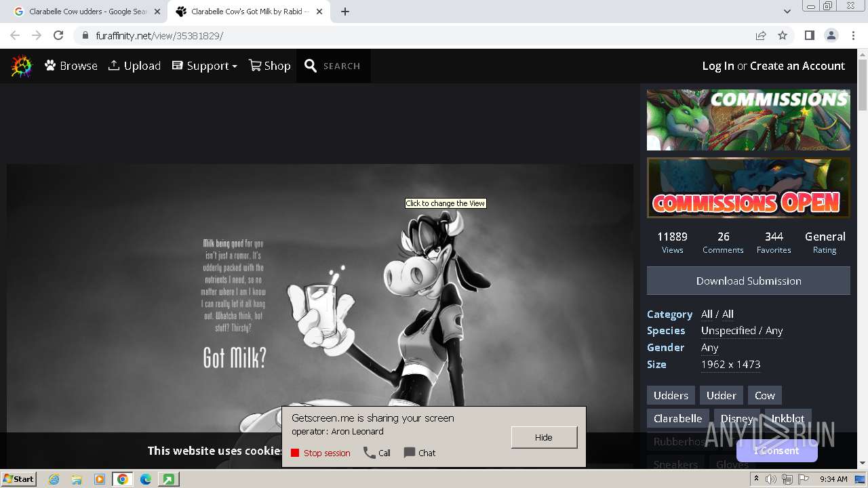This screenshot has width=868, height=488.
Task: Click the Udders tag
Action: pos(671,395)
